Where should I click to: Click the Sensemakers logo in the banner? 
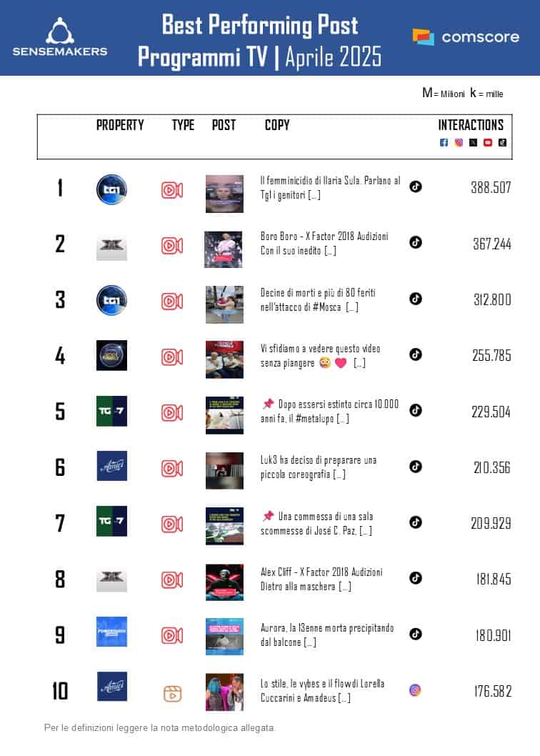tap(60, 37)
